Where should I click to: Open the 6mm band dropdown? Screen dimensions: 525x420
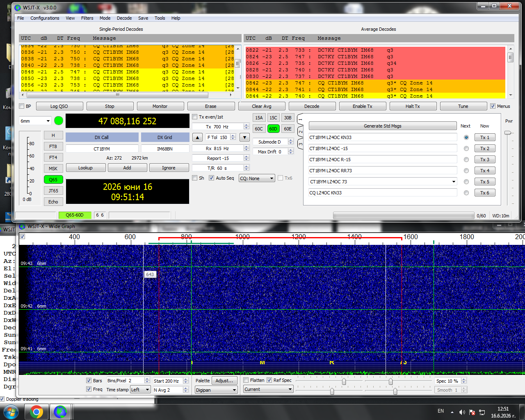[x=35, y=121]
